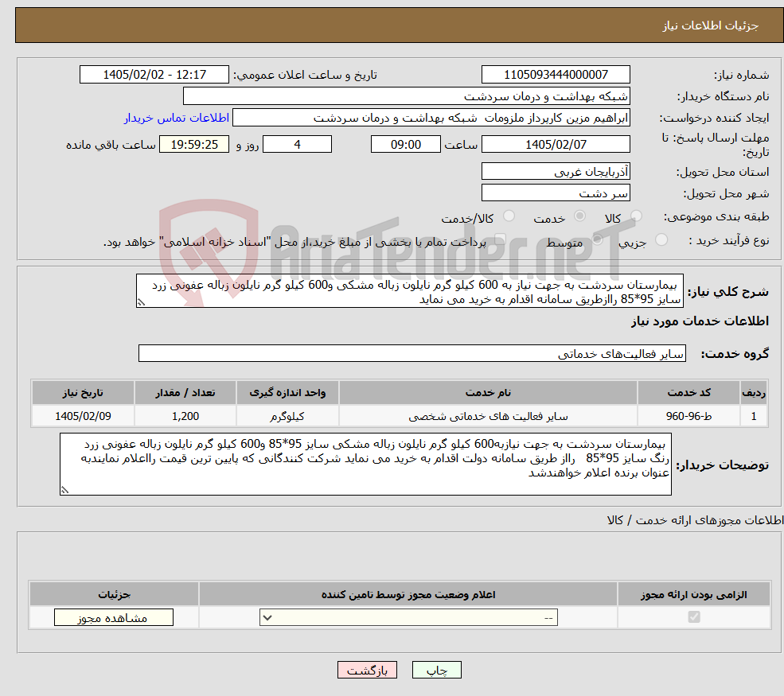Click the ردیف column header
The image size is (784, 696).
click(754, 393)
